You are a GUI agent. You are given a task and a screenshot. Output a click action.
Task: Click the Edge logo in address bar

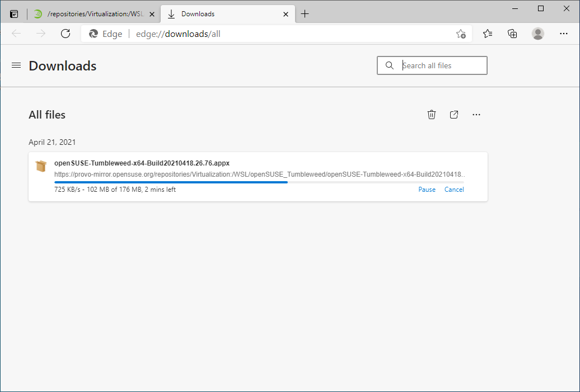point(93,34)
